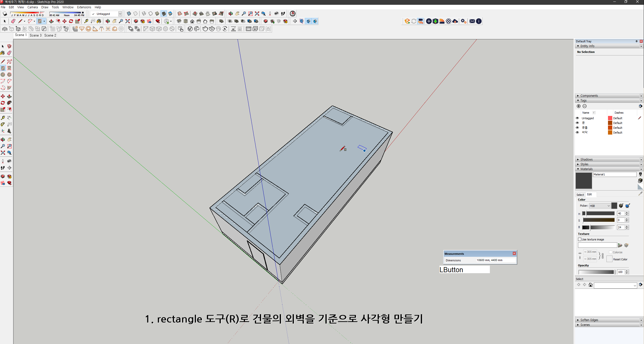Select the Orbit tool
Image resolution: width=644 pixels, height=344 pixels.
pos(3,139)
